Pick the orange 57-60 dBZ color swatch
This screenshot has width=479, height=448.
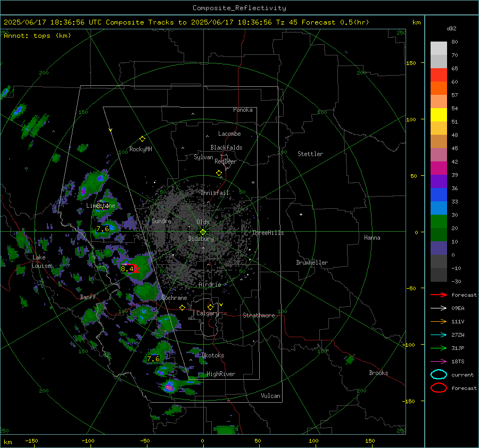pyautogui.click(x=439, y=88)
